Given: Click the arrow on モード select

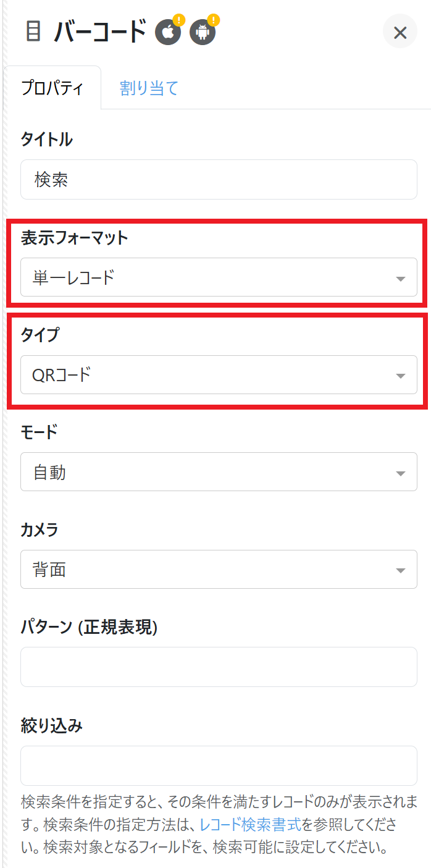Looking at the screenshot, I should [x=401, y=473].
